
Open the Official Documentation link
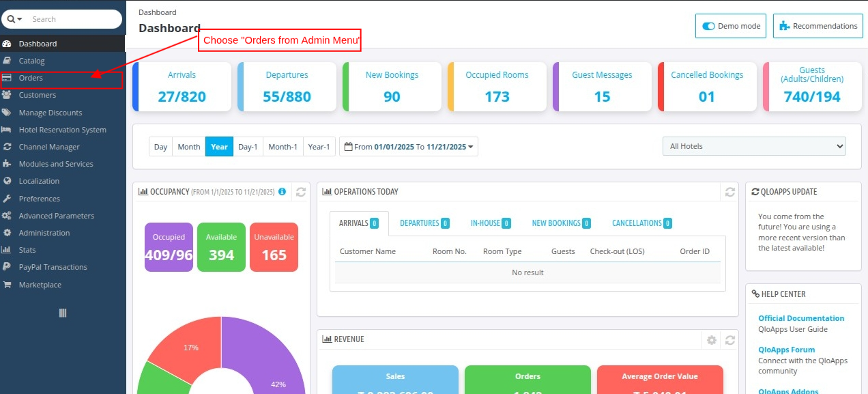click(x=801, y=318)
